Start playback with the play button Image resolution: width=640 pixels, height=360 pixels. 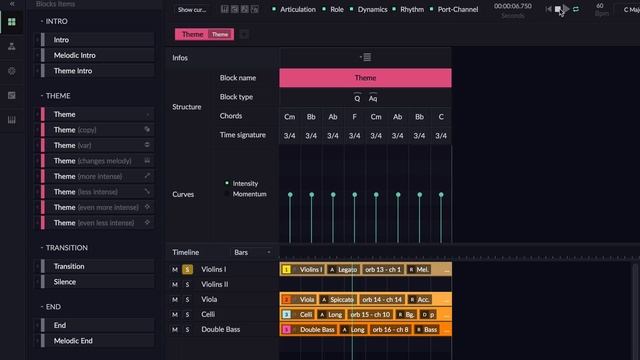click(x=566, y=9)
